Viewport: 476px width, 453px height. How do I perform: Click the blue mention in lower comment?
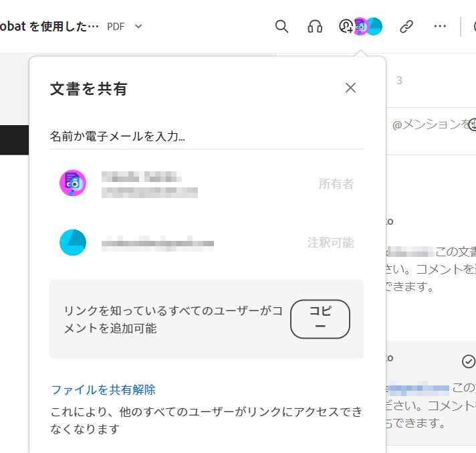coord(419,389)
